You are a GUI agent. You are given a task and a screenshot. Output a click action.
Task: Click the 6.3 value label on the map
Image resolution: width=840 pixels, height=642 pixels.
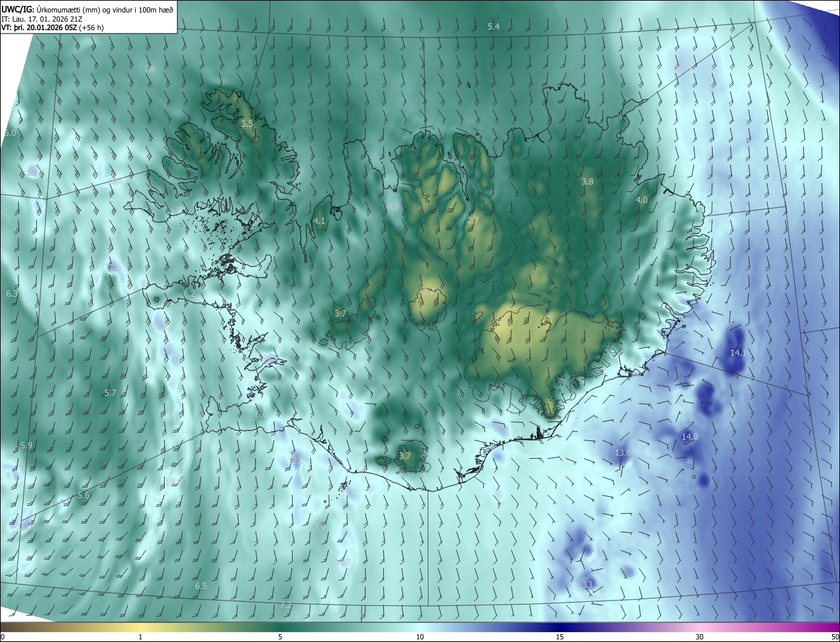pos(12,293)
